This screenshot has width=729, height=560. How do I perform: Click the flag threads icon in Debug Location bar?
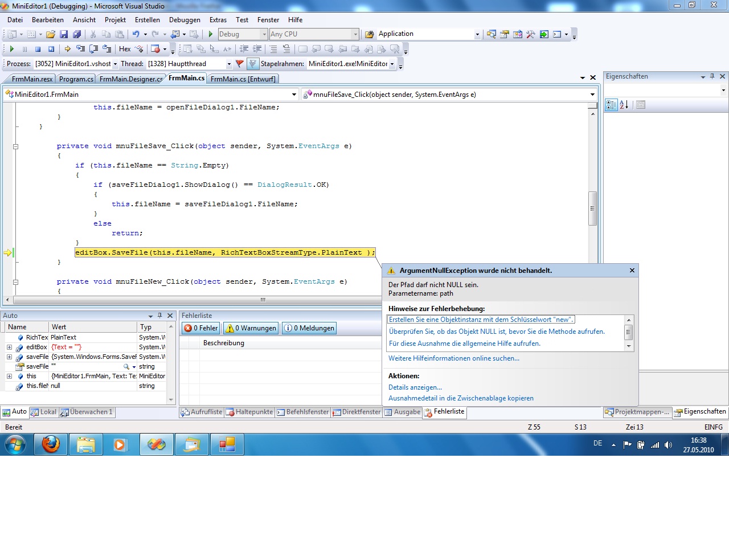(239, 64)
